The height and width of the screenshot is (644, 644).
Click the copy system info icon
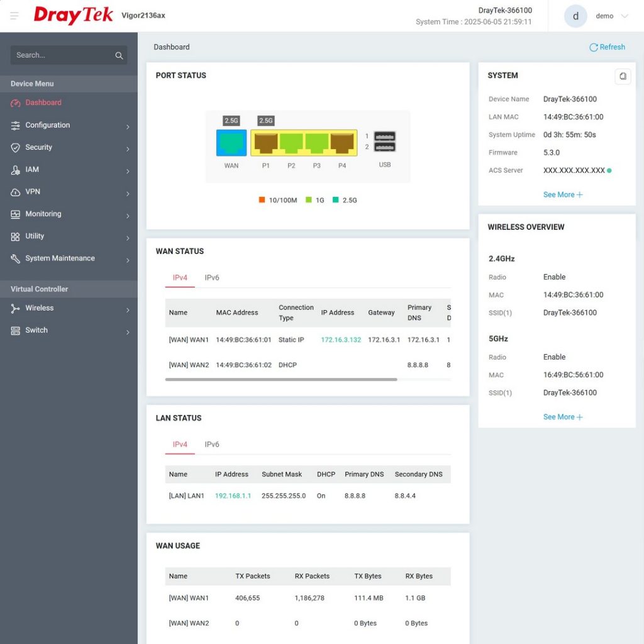[622, 76]
